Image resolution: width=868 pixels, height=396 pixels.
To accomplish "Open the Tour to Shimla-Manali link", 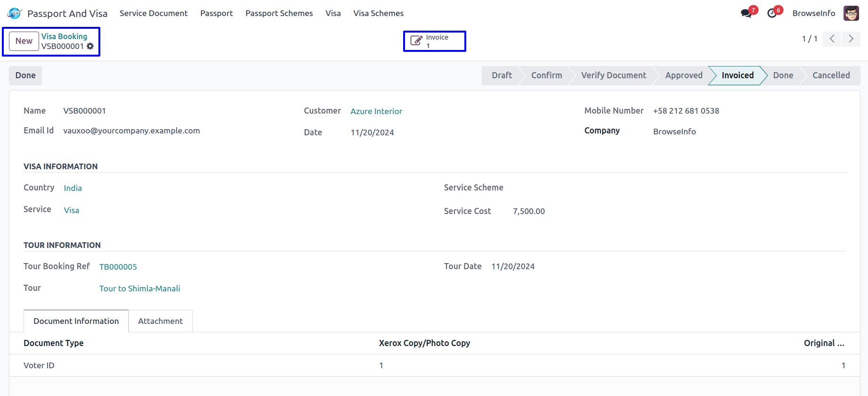I will click(x=140, y=289).
